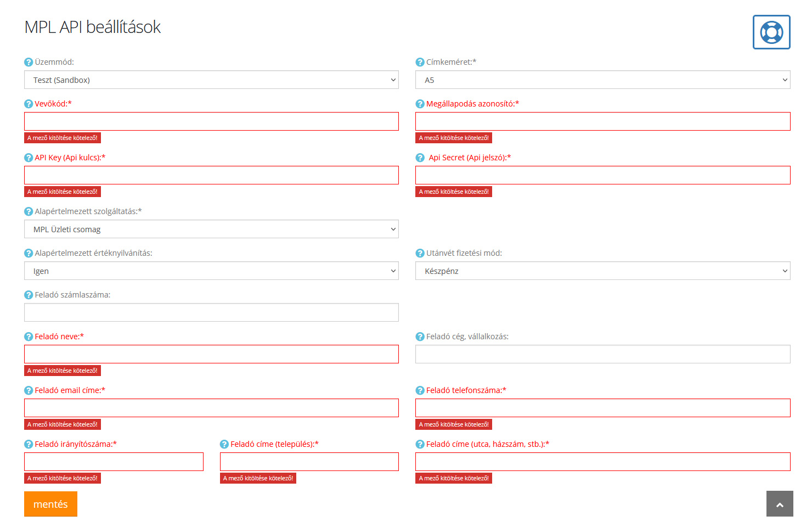Focus the Vevőkód input field

pyautogui.click(x=211, y=121)
